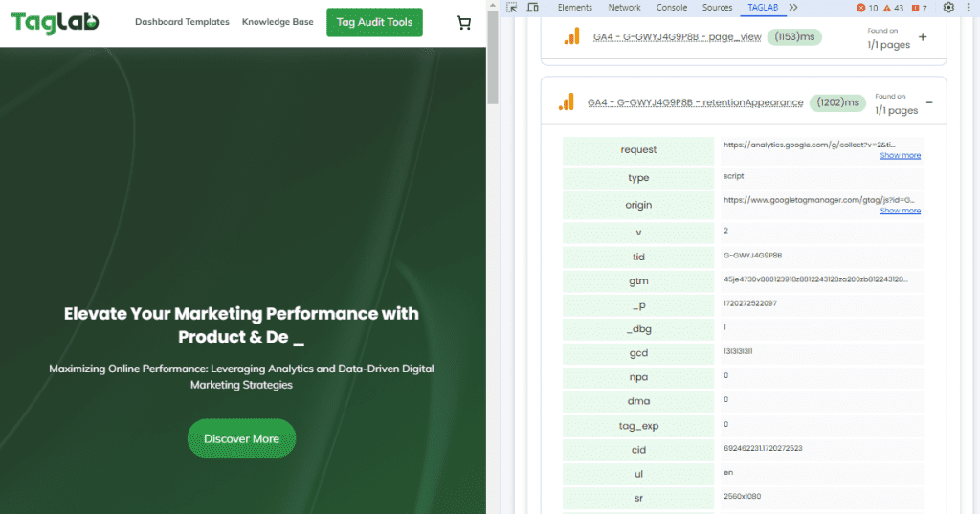Screen dimensions: 980x514
Task: Collapse the retentionAppearance entry with minus
Action: tap(929, 102)
